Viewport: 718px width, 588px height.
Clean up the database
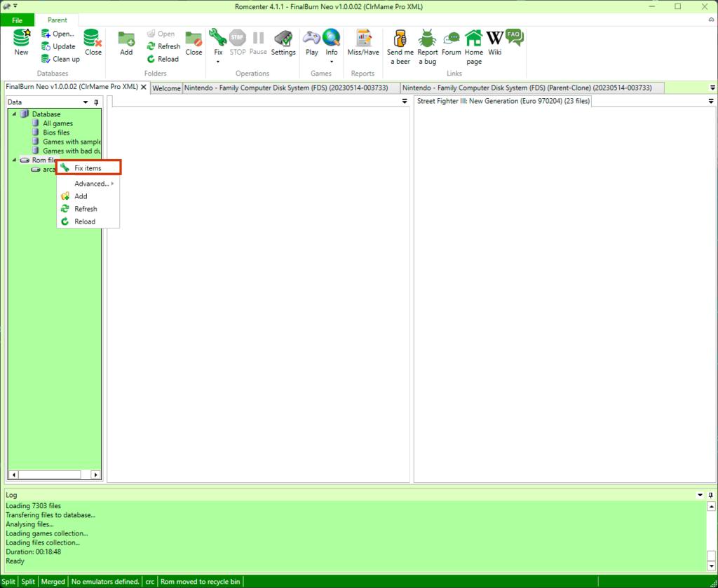point(60,59)
